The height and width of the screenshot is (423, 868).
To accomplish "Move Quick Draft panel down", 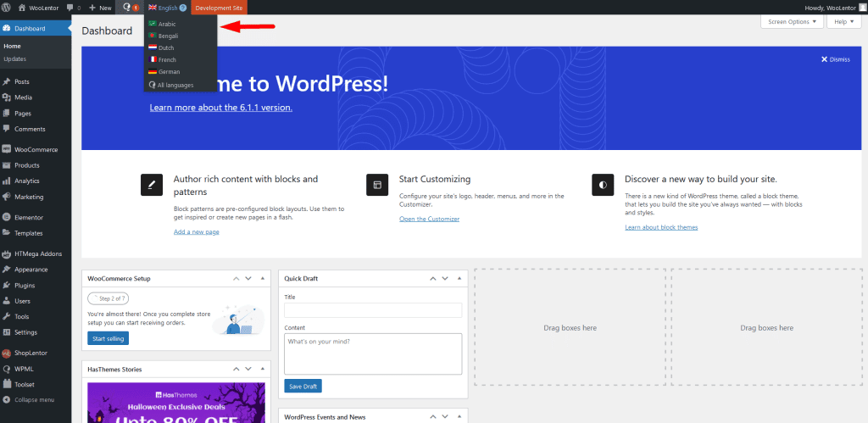I will [x=445, y=279].
